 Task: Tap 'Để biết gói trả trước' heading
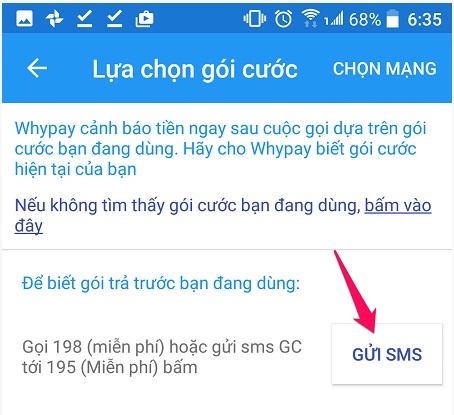(161, 283)
